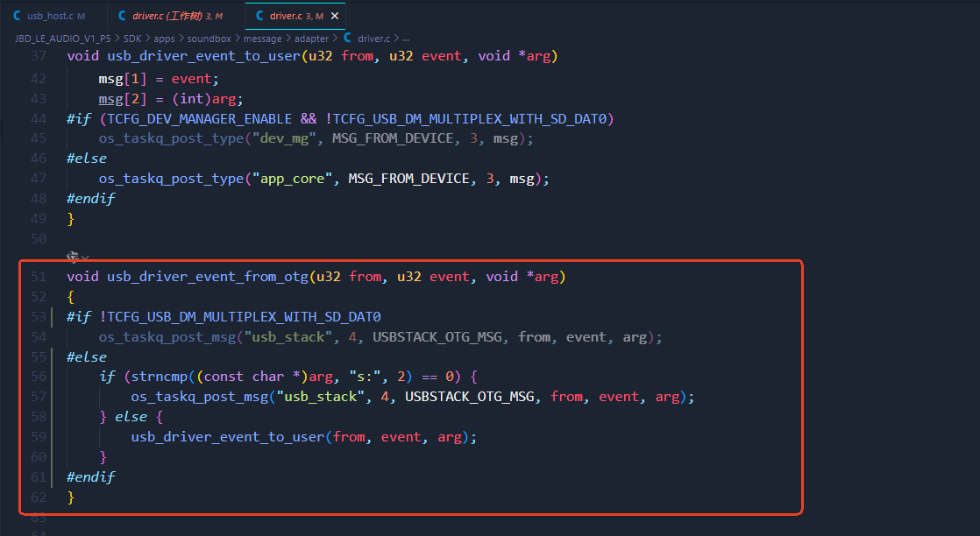Open the SDK breadcrumb segment
The image size is (980, 536).
click(x=132, y=39)
